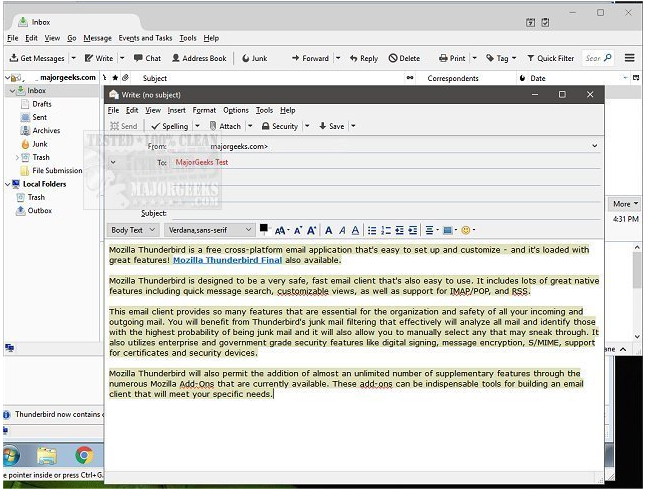The width and height of the screenshot is (645, 493).
Task: Click the Forward button
Action: tap(310, 58)
